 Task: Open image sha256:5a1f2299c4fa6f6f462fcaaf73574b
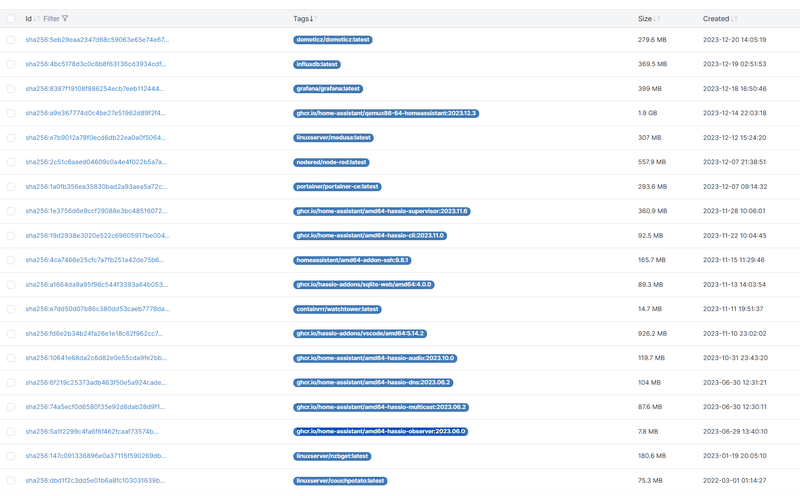(92, 431)
